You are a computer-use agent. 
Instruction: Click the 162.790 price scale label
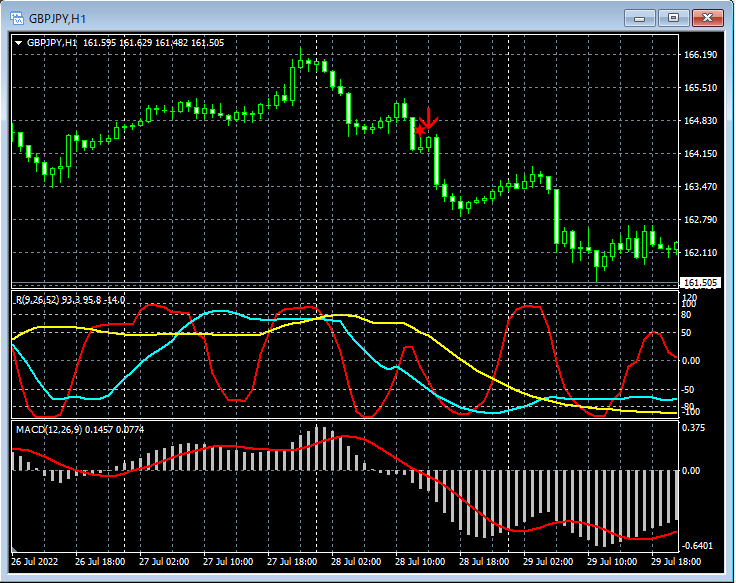click(x=700, y=219)
